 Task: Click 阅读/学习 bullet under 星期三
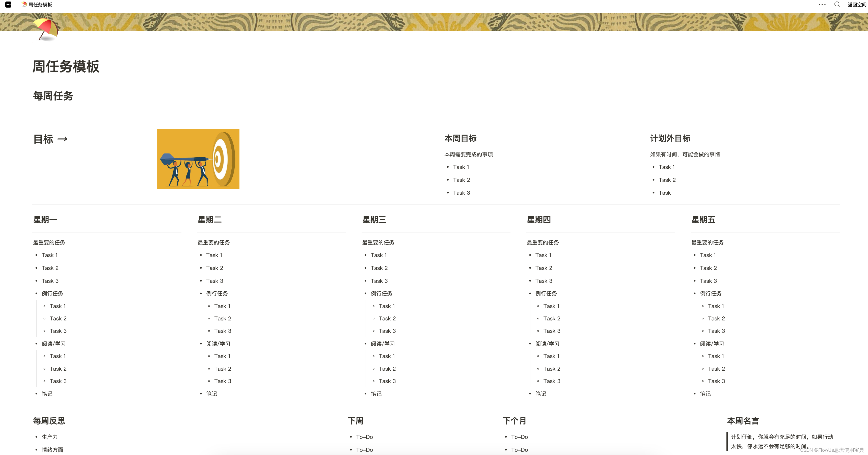click(x=383, y=344)
